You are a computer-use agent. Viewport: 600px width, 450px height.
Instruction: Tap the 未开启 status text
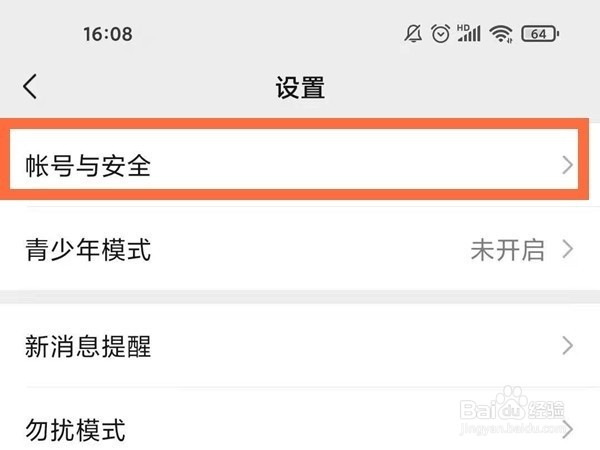[507, 249]
